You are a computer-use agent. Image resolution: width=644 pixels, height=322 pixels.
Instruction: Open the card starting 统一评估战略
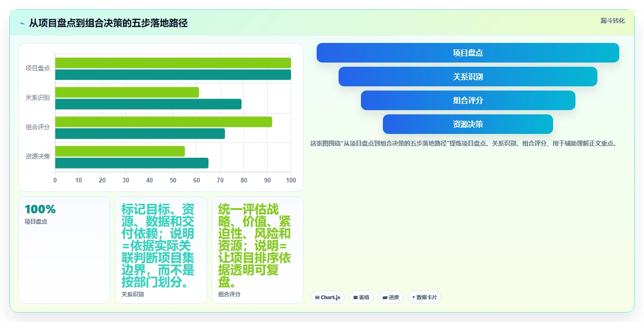tap(257, 250)
